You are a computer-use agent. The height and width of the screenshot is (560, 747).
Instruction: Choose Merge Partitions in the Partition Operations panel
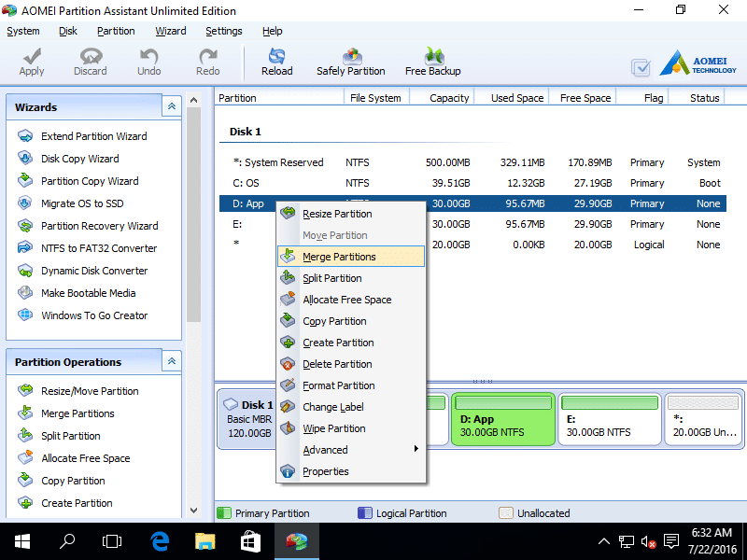[x=65, y=413]
